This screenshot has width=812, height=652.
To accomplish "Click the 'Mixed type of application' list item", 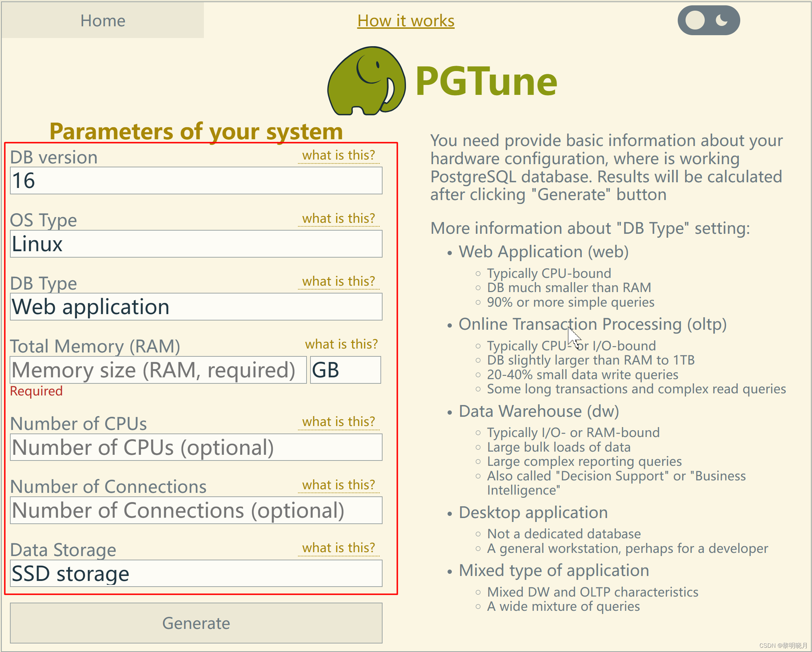I will tap(554, 570).
